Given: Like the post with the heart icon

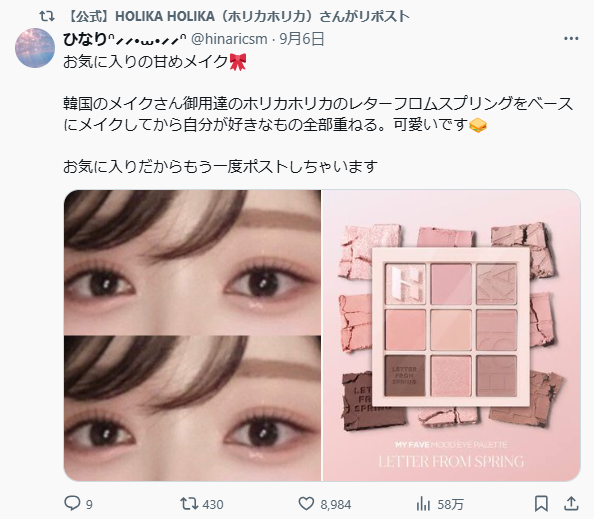Looking at the screenshot, I should pos(306,503).
